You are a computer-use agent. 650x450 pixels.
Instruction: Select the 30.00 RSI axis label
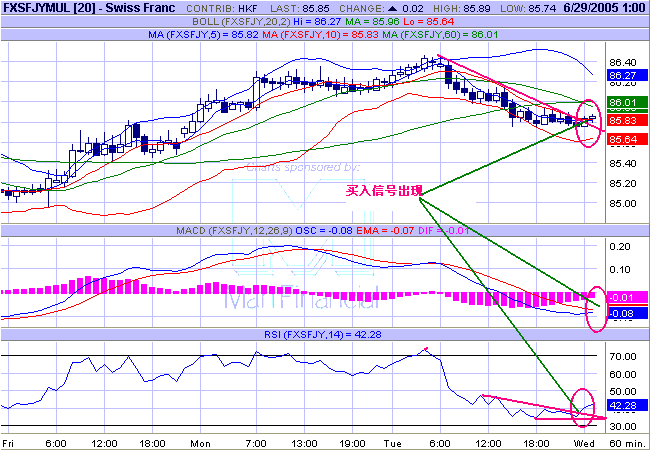pyautogui.click(x=622, y=427)
